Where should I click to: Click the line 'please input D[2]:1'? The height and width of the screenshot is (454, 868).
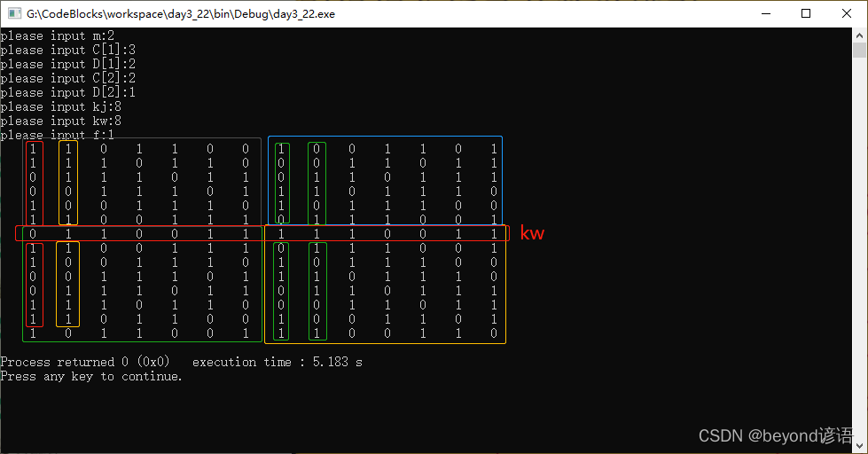point(67,92)
